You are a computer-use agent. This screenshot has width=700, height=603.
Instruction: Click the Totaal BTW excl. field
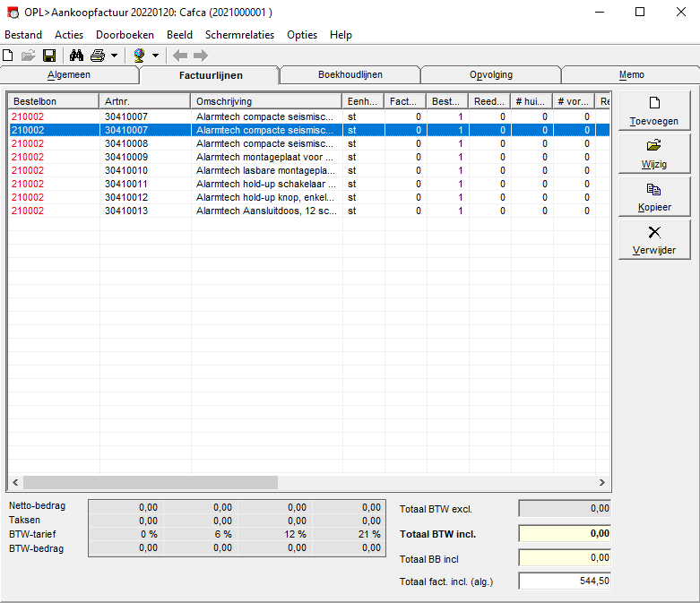(565, 508)
